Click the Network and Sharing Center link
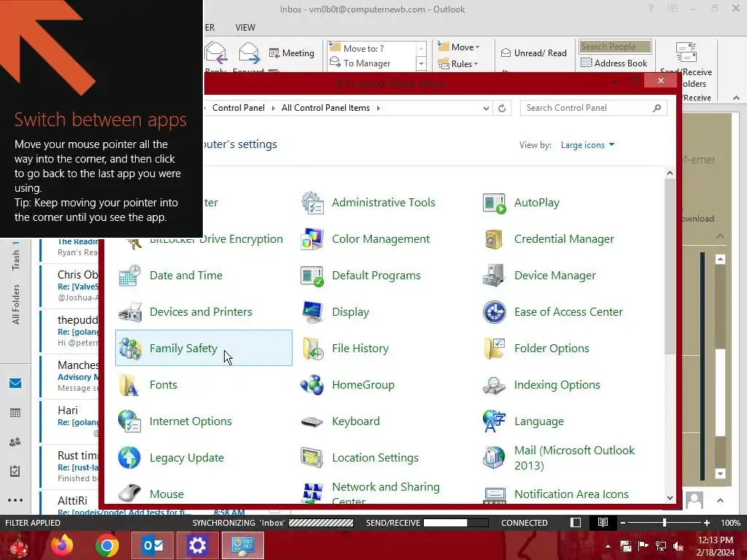This screenshot has height=560, width=747. (386, 494)
